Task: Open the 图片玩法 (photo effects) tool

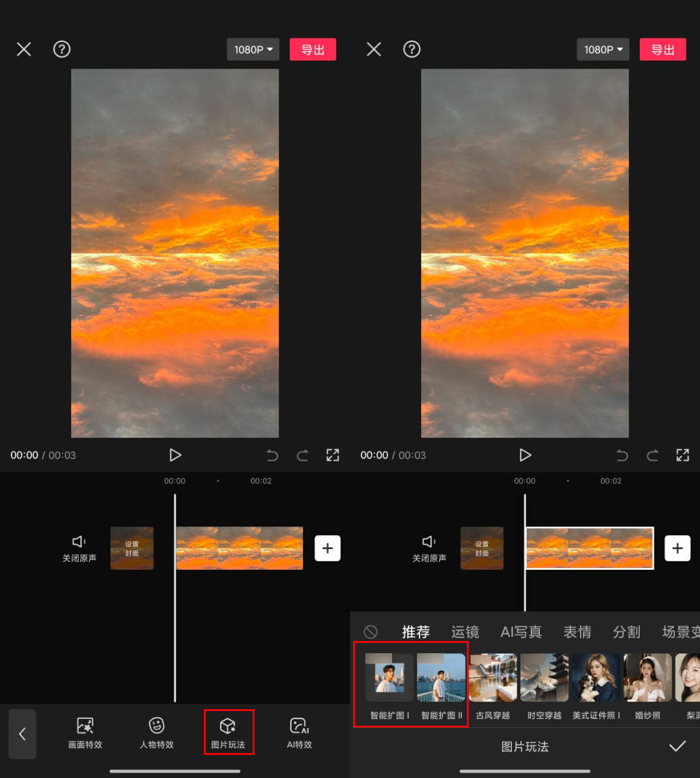Action: (229, 732)
